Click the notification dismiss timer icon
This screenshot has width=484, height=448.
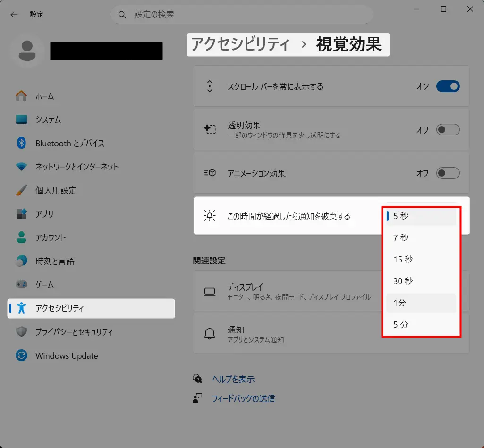tap(210, 216)
